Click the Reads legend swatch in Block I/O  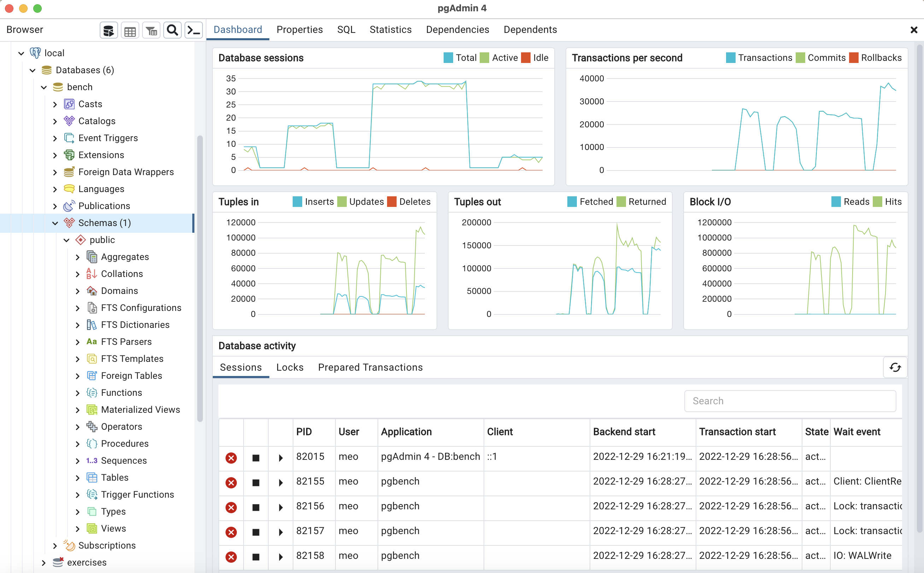coord(836,202)
